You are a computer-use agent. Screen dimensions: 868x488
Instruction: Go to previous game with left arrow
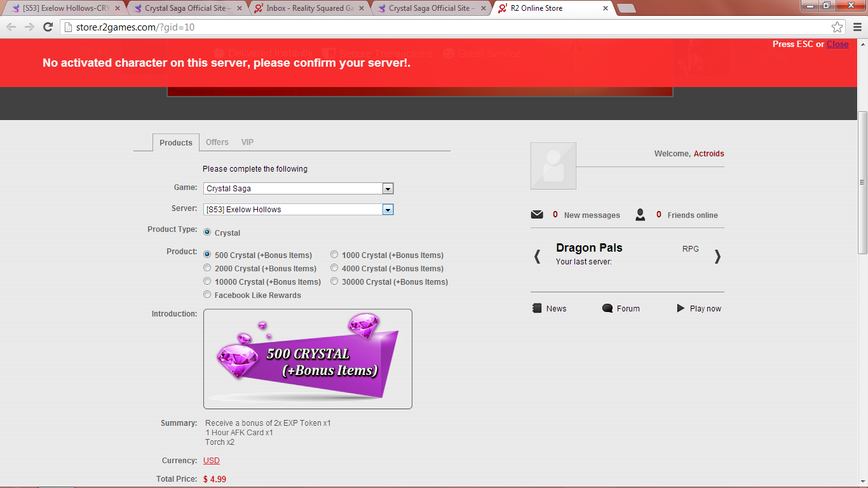point(537,256)
